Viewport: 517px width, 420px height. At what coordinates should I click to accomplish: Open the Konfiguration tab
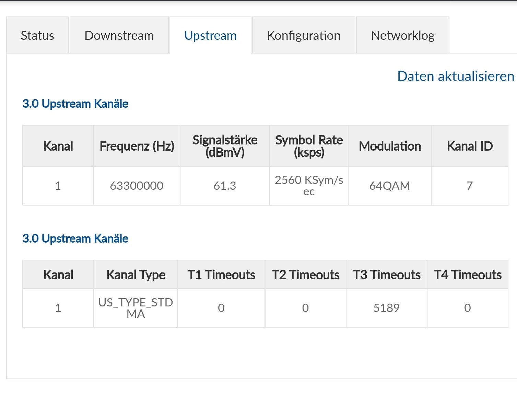(304, 35)
